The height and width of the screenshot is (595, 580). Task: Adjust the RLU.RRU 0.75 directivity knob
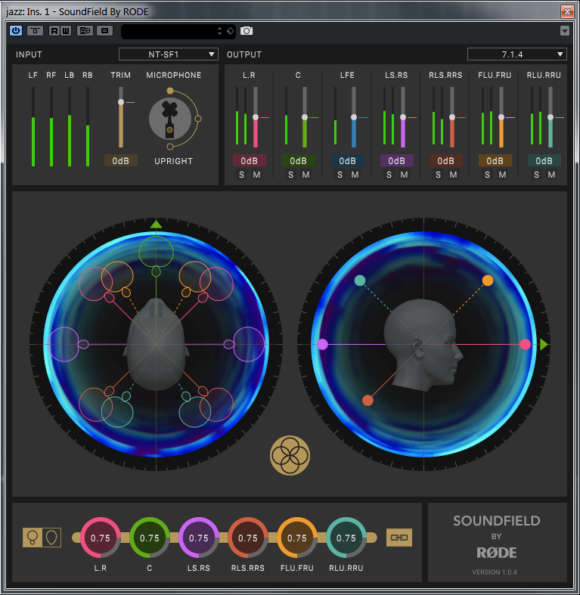(x=346, y=538)
